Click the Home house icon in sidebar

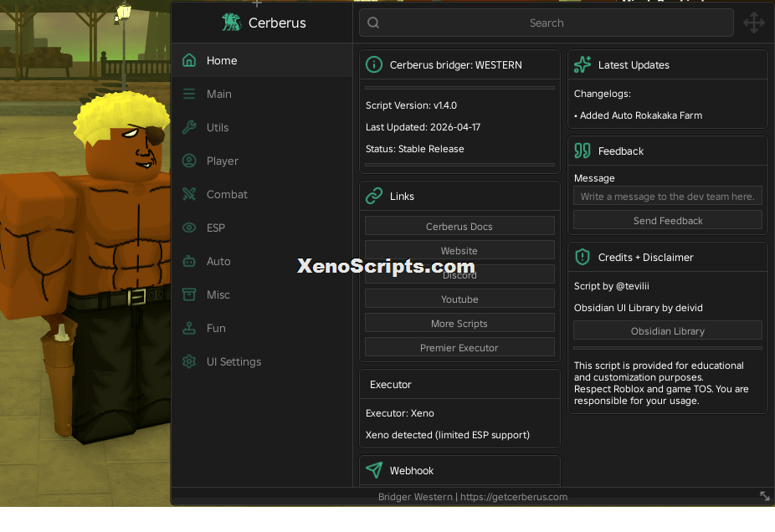(189, 60)
